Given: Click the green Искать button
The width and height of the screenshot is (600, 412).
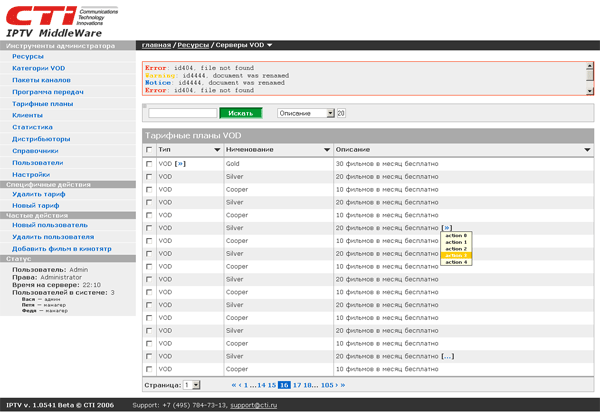Looking at the screenshot, I should tap(240, 113).
